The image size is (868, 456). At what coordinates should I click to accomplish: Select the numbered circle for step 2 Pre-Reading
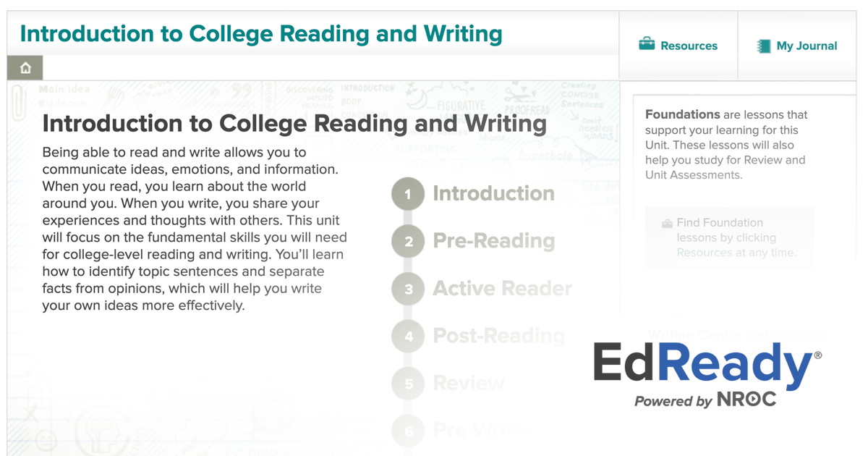(x=407, y=241)
